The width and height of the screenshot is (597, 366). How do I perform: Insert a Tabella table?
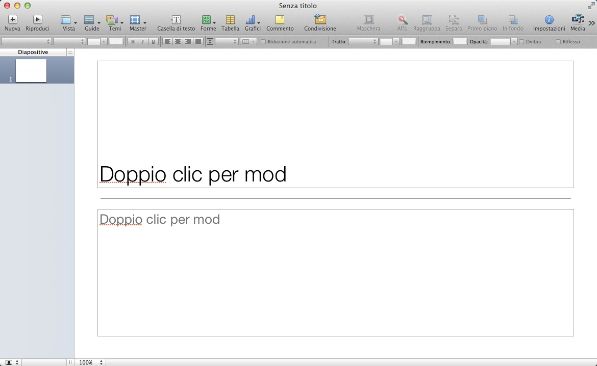coord(230,22)
